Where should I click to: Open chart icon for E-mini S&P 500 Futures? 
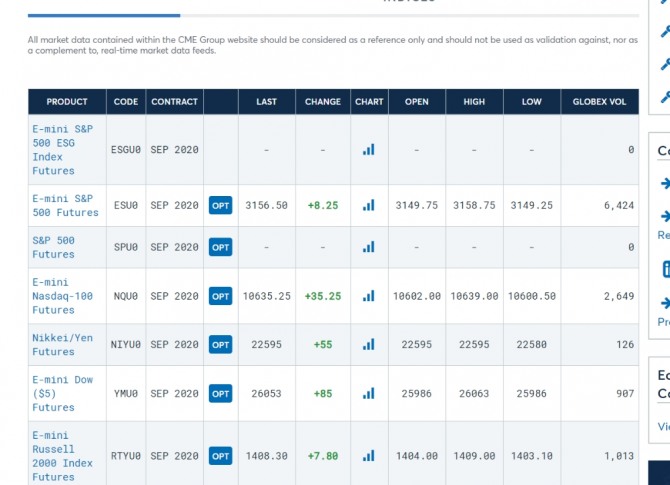coord(369,205)
